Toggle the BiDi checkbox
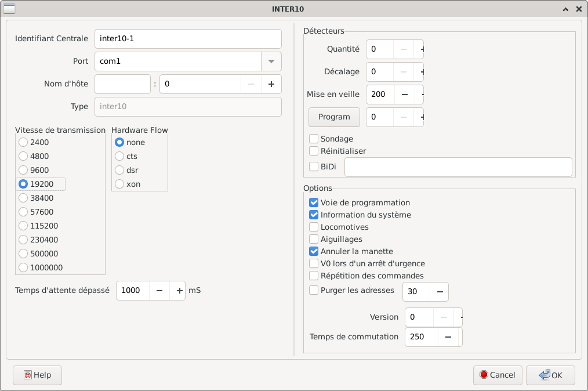This screenshot has height=391, width=588. click(x=314, y=166)
